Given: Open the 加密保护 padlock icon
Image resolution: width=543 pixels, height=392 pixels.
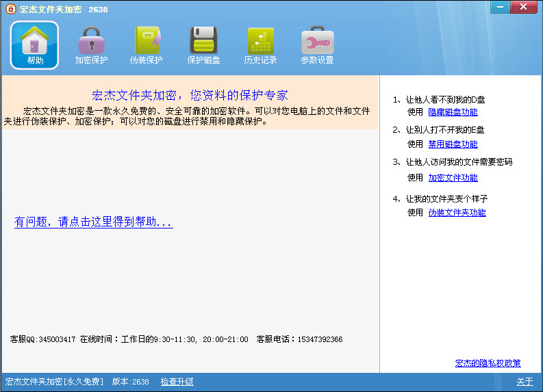Looking at the screenshot, I should pos(91,45).
